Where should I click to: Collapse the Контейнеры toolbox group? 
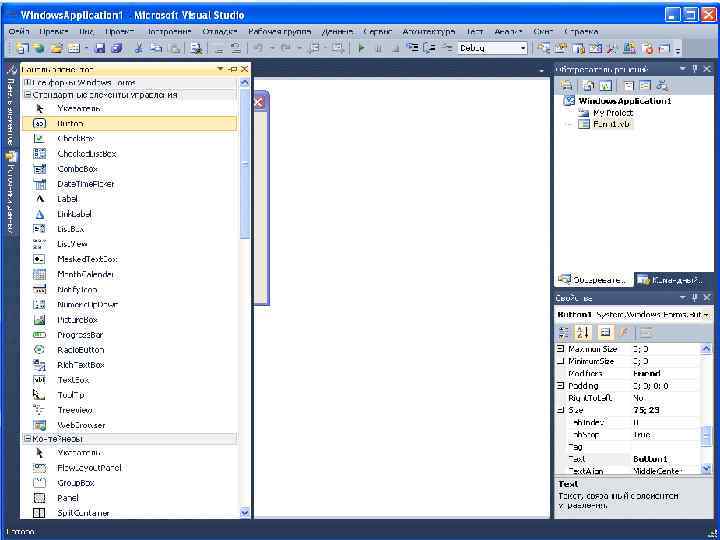(x=27, y=439)
